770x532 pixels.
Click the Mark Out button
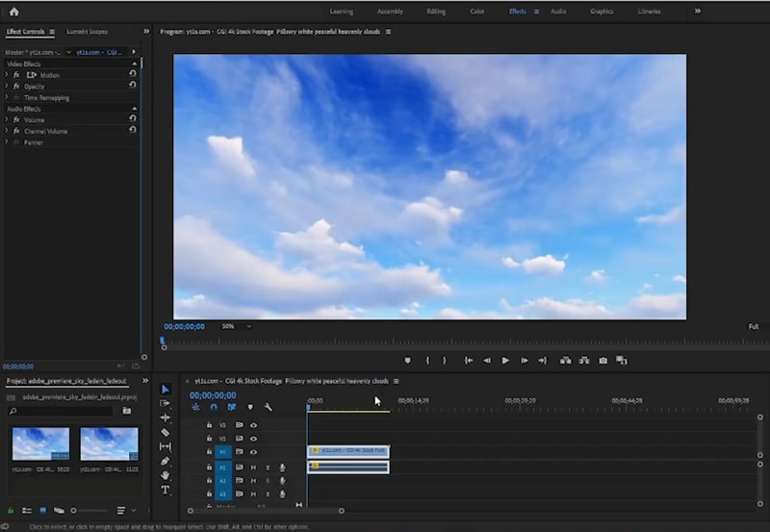[445, 360]
